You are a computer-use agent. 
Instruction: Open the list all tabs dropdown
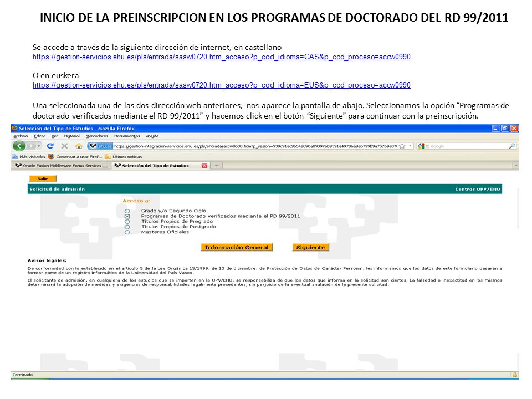tap(516, 166)
